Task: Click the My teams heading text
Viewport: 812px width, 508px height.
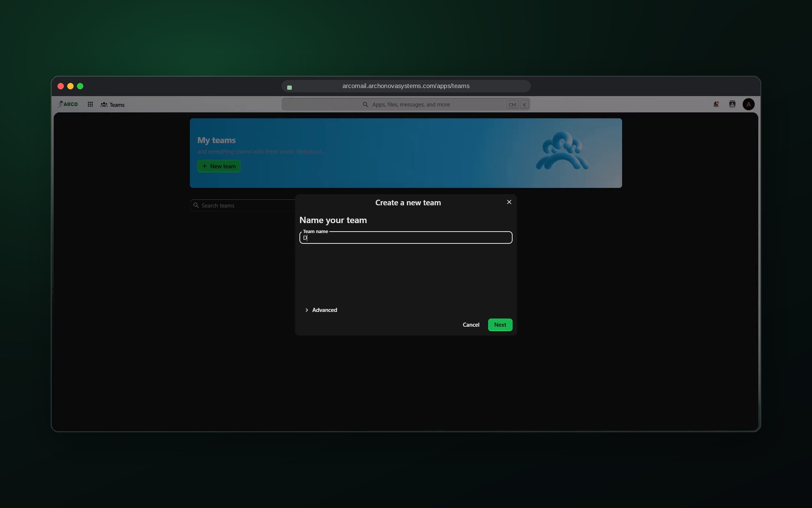Action: pos(216,140)
